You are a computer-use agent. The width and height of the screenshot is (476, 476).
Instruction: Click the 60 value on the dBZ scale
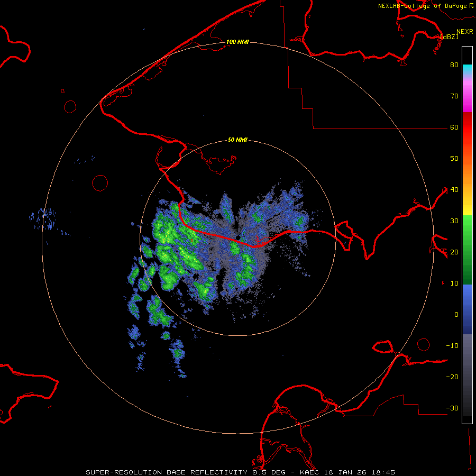(x=454, y=127)
